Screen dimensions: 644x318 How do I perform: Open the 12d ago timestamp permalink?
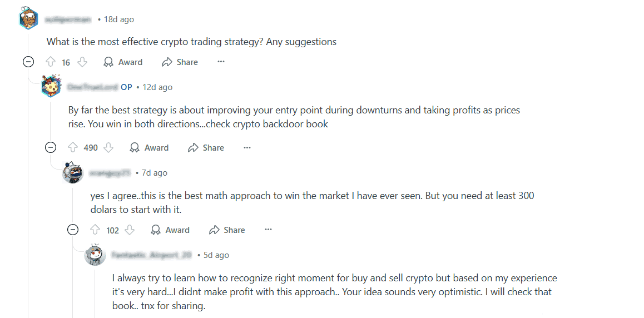tap(157, 87)
